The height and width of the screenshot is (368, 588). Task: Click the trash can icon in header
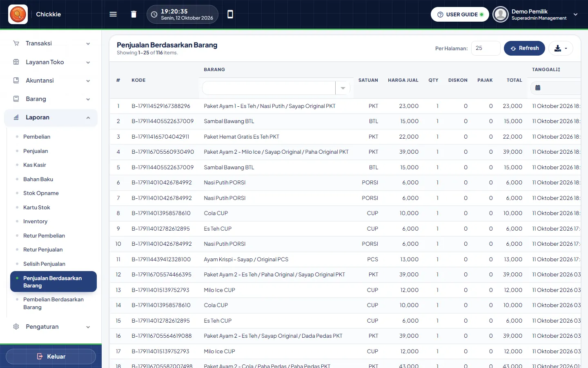134,14
